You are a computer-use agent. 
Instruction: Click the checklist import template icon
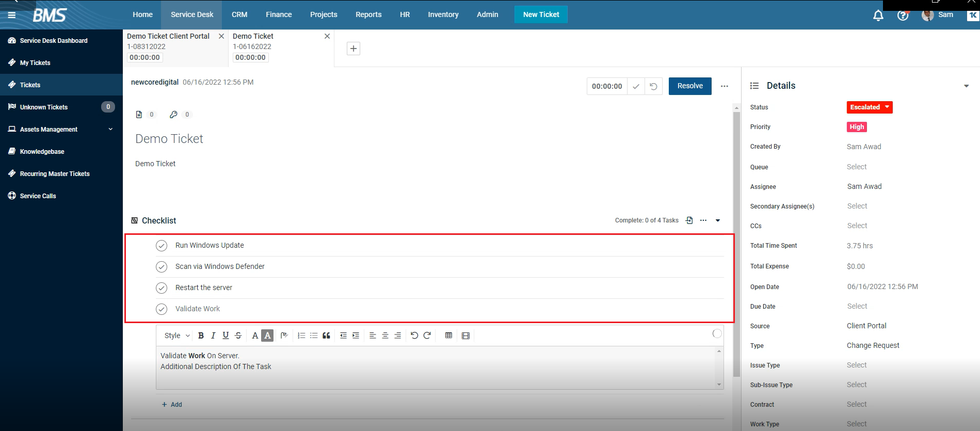pos(689,220)
